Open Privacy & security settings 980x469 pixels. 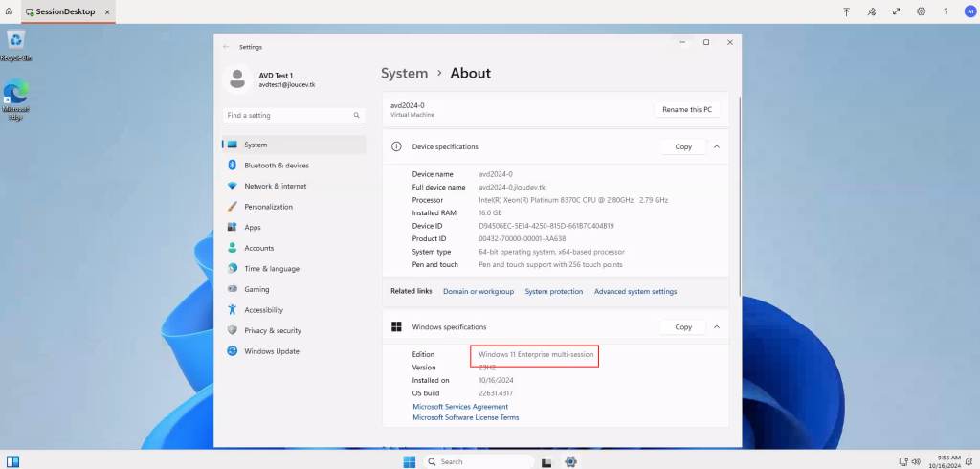click(x=294, y=330)
